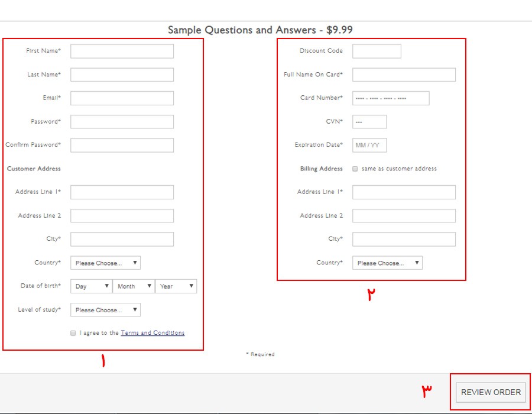Select the Card Number input

[391, 98]
